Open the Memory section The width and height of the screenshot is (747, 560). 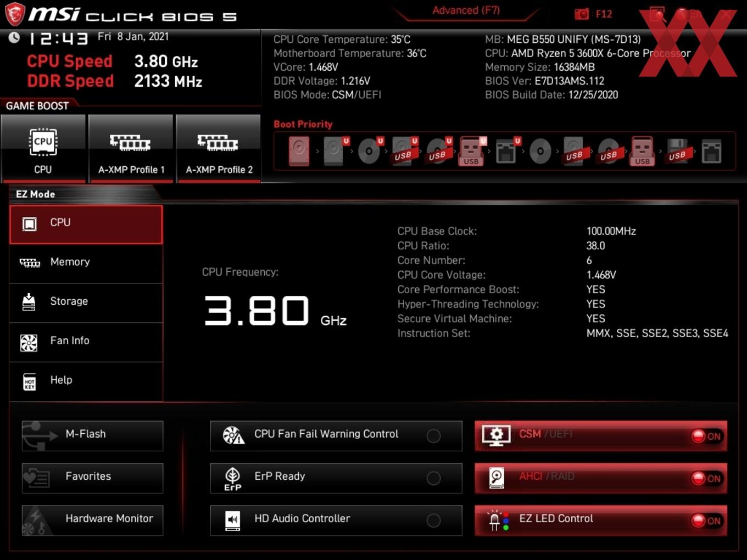point(86,264)
